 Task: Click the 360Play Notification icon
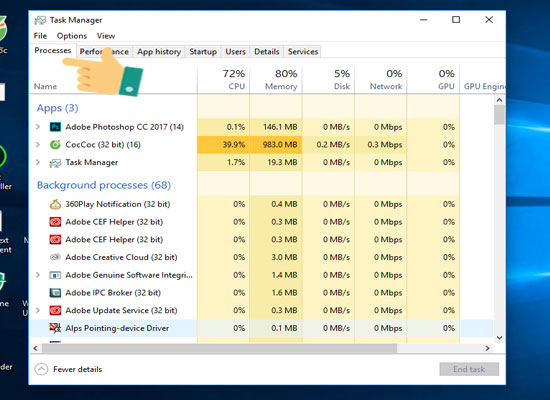click(55, 204)
